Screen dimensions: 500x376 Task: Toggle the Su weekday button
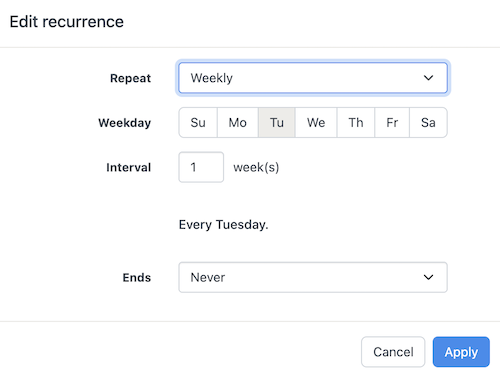click(x=198, y=122)
